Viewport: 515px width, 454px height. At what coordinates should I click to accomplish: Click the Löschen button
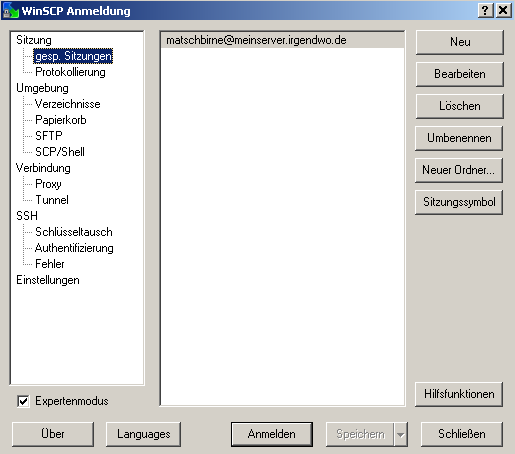click(x=460, y=106)
